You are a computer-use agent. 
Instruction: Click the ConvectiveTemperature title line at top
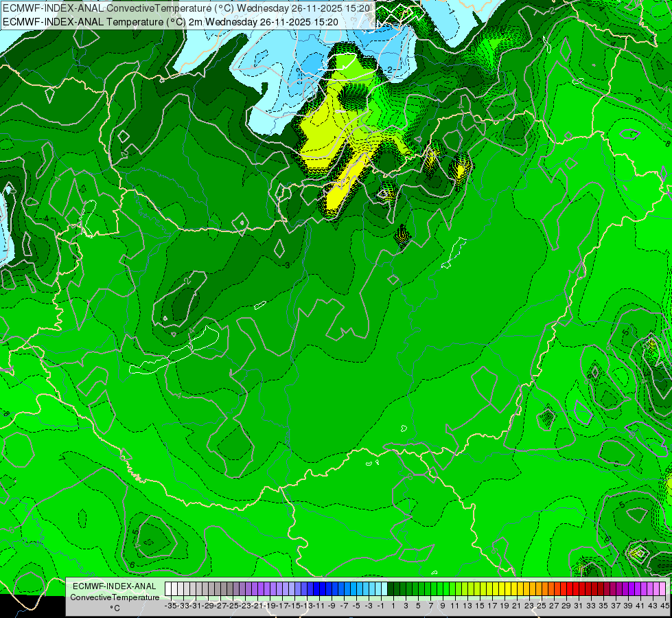187,8
